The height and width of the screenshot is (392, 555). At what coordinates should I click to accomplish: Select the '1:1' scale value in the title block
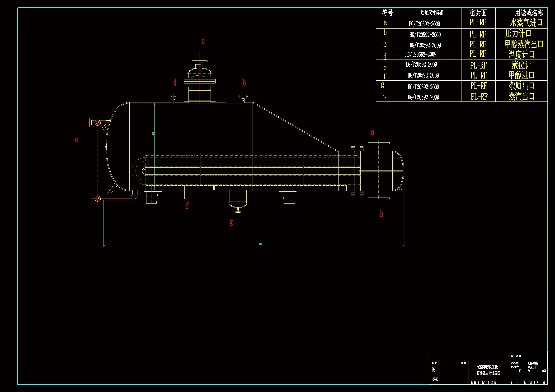pyautogui.click(x=484, y=383)
